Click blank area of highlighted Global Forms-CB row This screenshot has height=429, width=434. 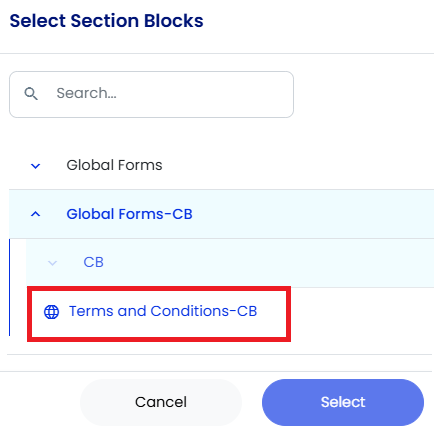[x=313, y=214]
